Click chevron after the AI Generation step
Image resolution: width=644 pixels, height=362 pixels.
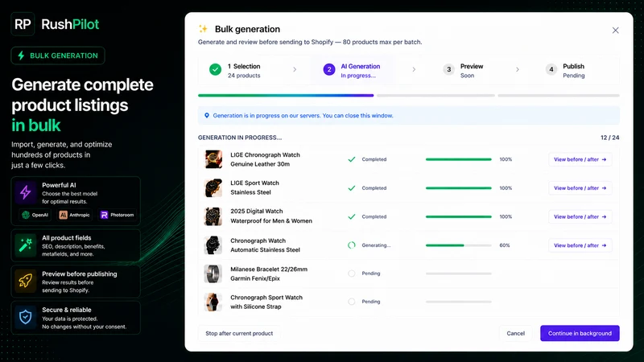point(414,70)
